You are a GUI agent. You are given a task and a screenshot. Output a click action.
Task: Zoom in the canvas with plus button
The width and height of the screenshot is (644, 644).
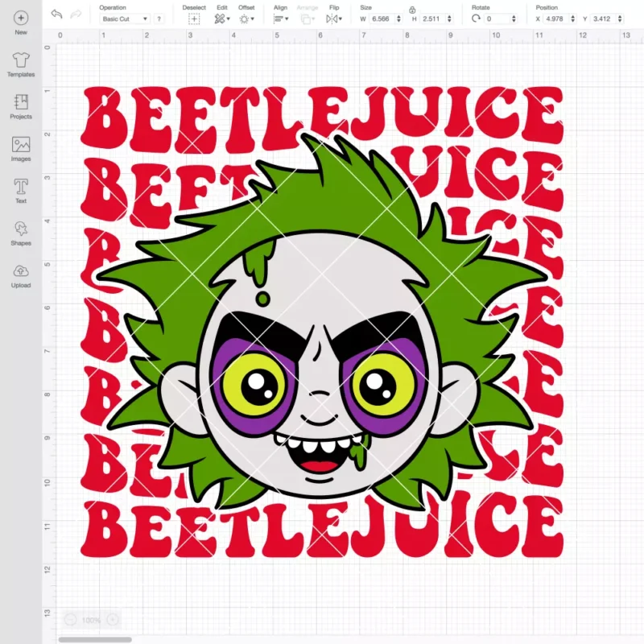click(113, 619)
